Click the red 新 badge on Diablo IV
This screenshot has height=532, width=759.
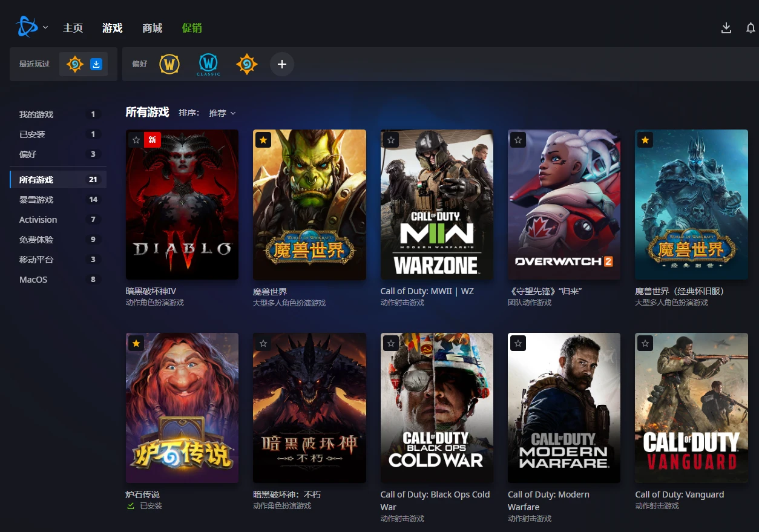(x=152, y=140)
